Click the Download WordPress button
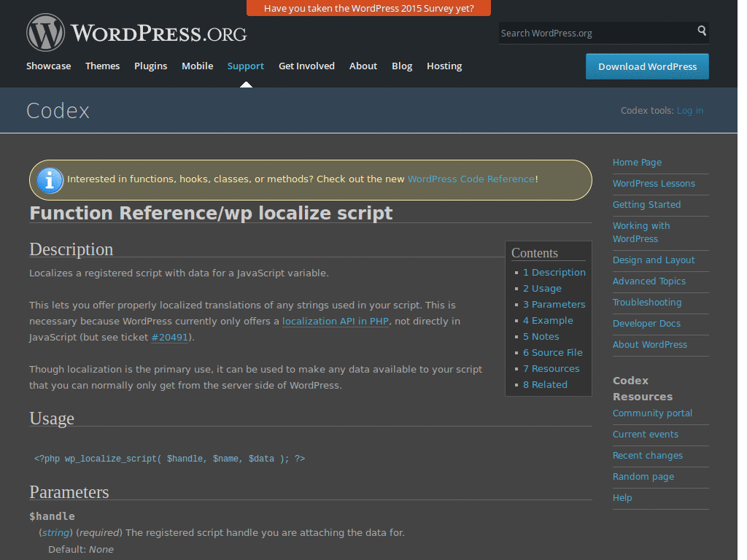This screenshot has height=560, width=747. (x=647, y=66)
